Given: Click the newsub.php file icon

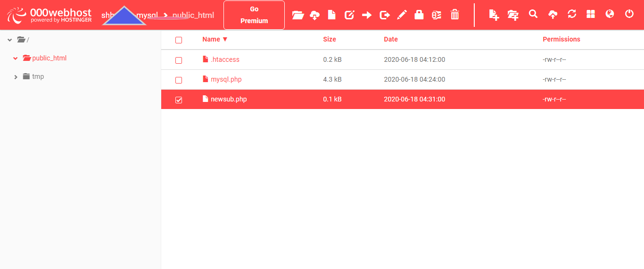Looking at the screenshot, I should point(205,99).
